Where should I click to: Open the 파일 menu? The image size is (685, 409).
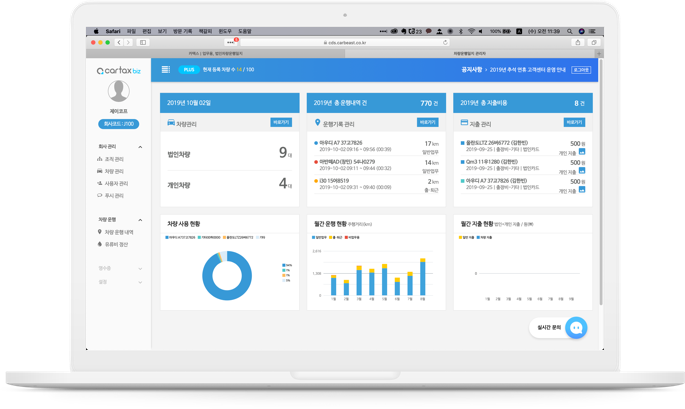(131, 31)
